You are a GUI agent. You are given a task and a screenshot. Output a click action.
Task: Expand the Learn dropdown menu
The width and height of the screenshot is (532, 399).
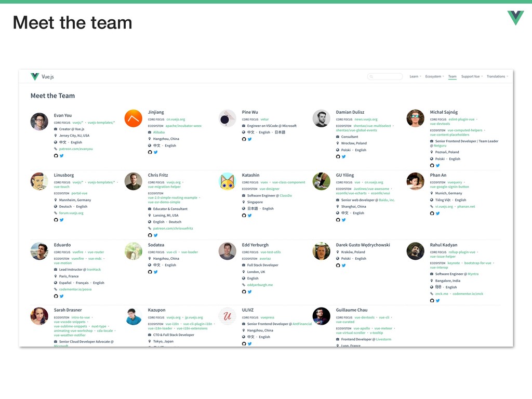click(x=415, y=77)
